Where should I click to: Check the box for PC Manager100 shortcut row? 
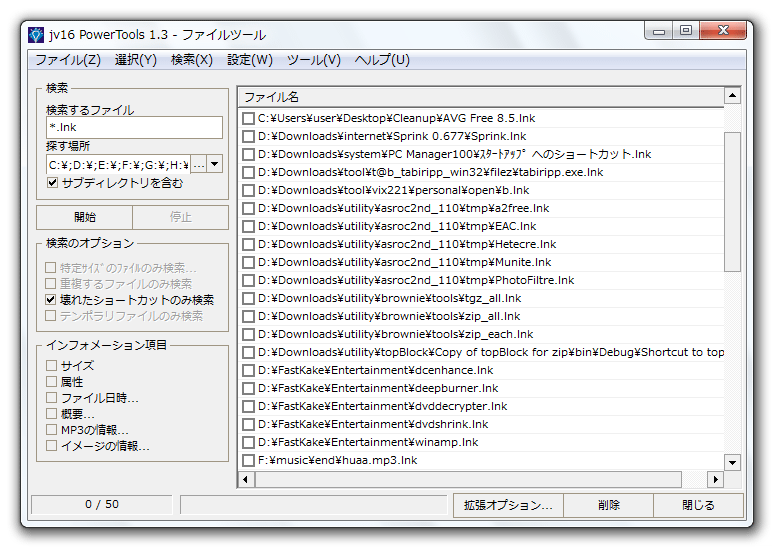(x=248, y=154)
